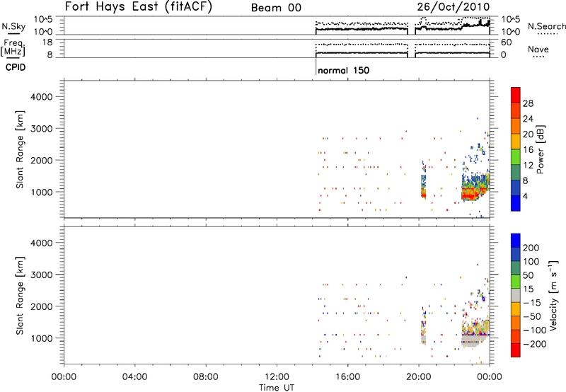Click the date '26/Oct/2010'
566x392 pixels.
click(454, 7)
